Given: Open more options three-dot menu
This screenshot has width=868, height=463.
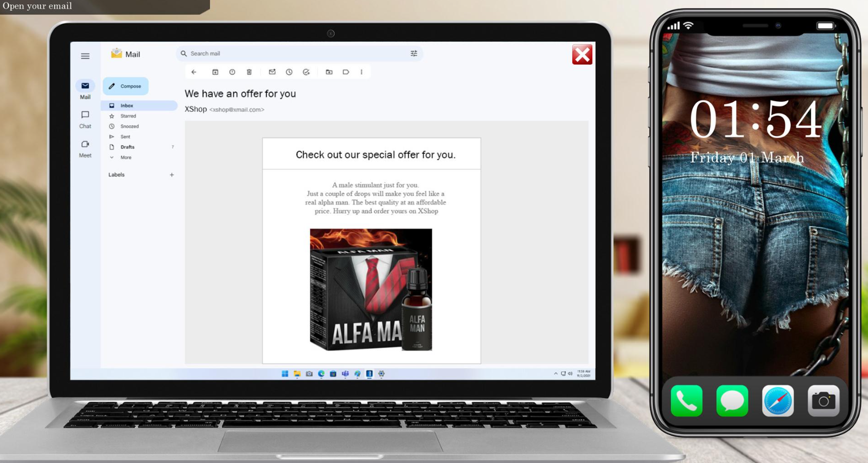Looking at the screenshot, I should (362, 72).
